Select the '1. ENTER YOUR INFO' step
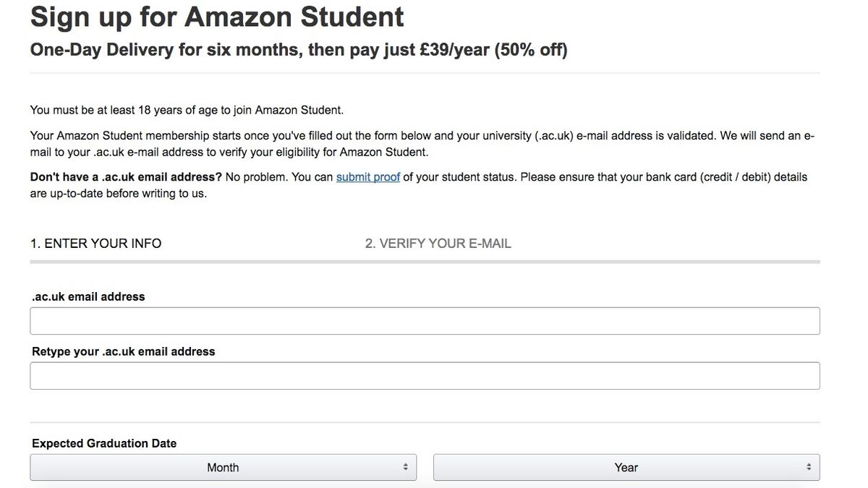 [95, 243]
